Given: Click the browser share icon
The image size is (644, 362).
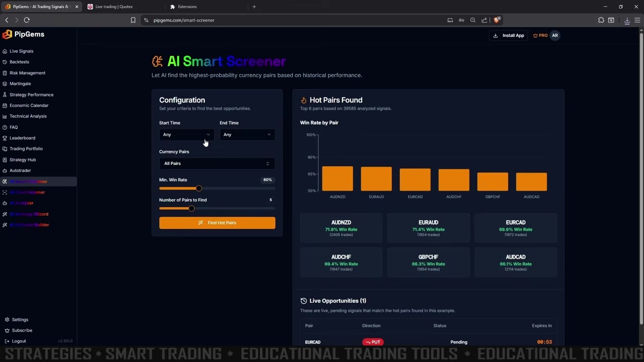Looking at the screenshot, I should point(484,20).
